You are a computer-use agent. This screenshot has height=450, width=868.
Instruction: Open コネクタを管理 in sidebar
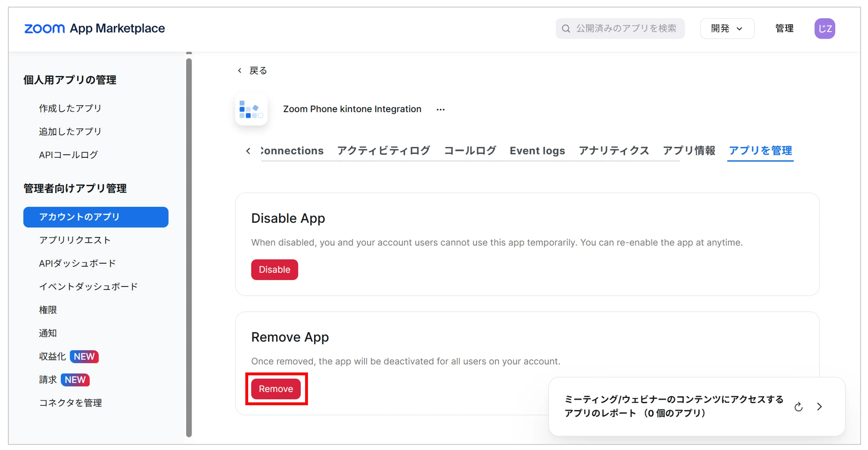[70, 403]
